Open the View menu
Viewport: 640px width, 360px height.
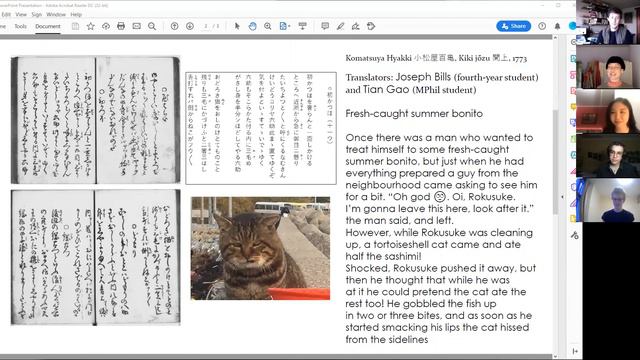pyautogui.click(x=21, y=14)
